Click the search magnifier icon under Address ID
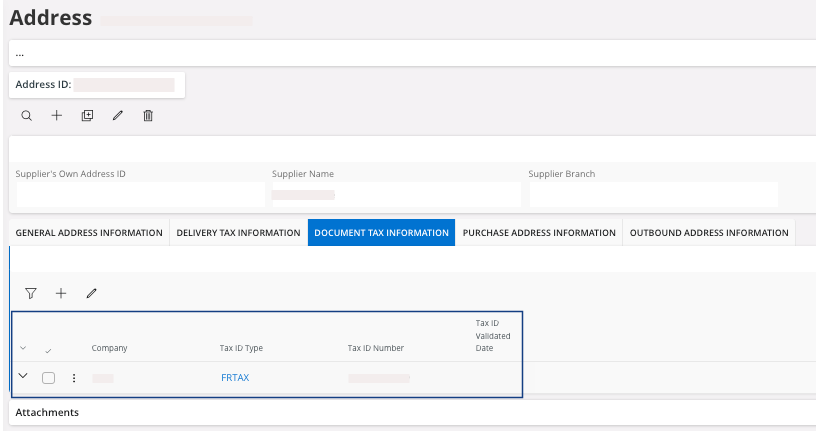The width and height of the screenshot is (818, 434). click(x=27, y=116)
